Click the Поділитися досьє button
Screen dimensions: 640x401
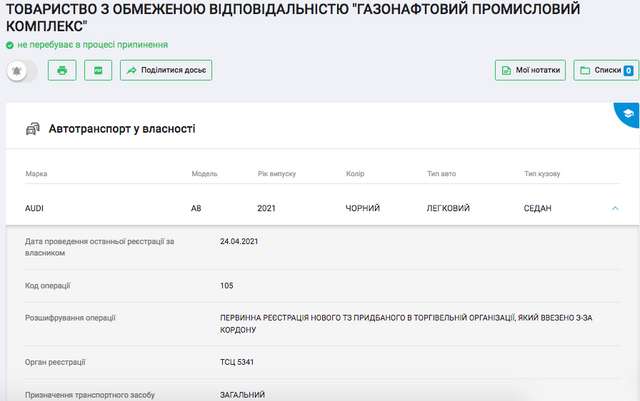pos(166,70)
